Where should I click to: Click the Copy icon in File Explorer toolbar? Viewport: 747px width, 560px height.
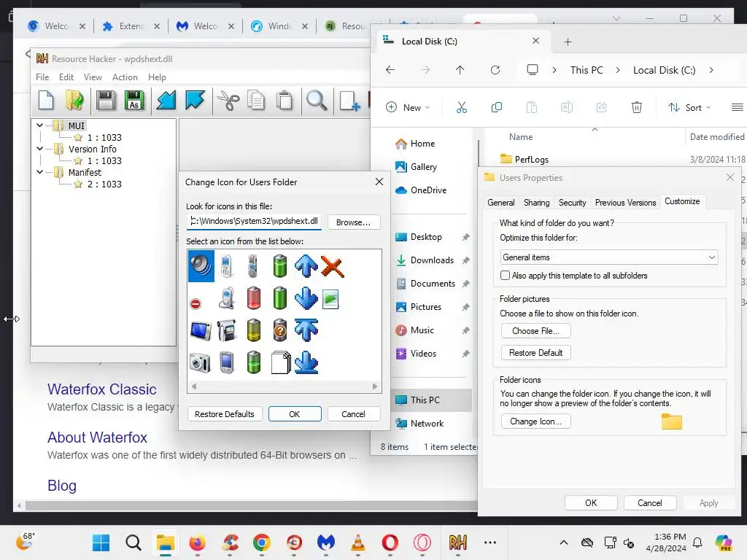tap(496, 107)
